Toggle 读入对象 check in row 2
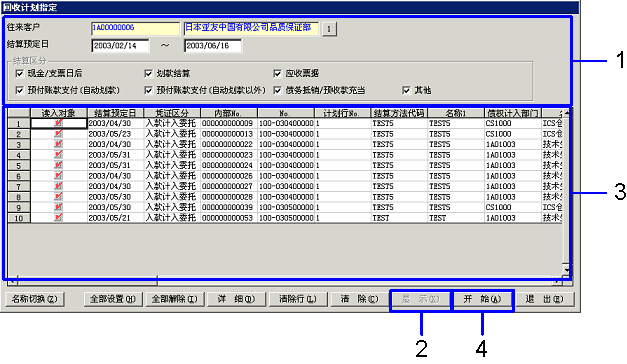 (x=59, y=134)
